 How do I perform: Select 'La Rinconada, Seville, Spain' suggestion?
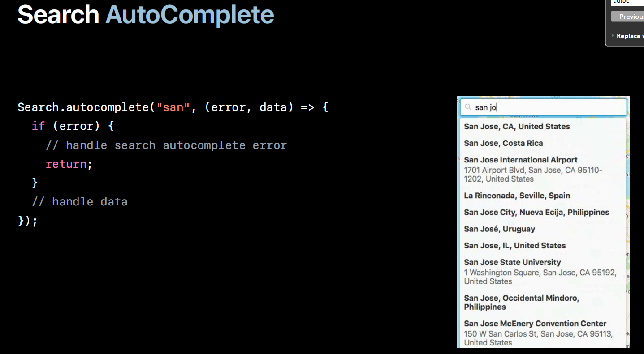click(542, 196)
